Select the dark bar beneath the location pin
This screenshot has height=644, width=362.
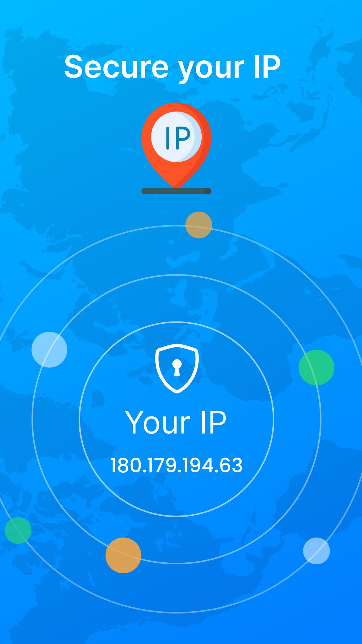point(176,191)
